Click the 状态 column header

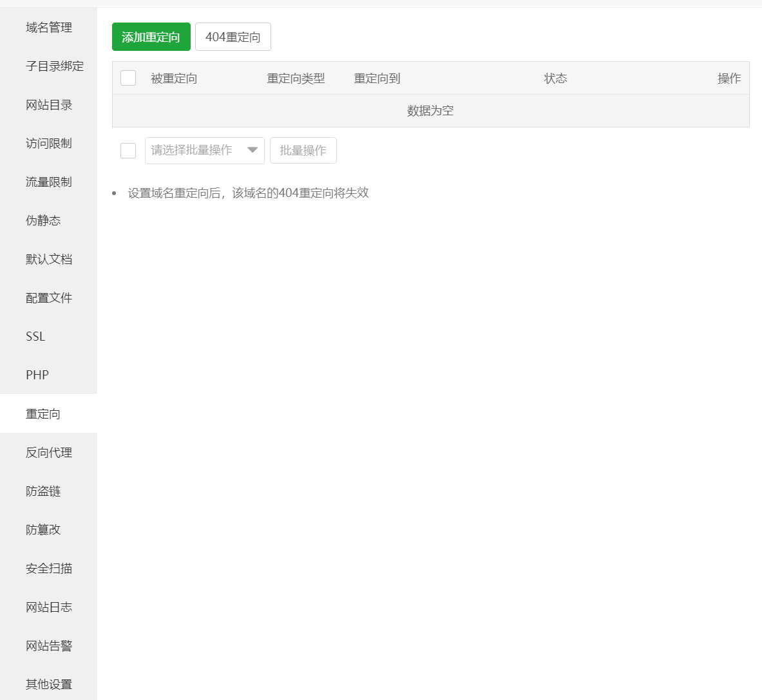pos(555,78)
